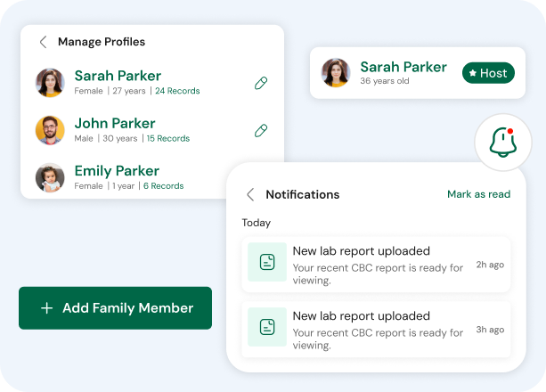
Task: Click 'Male' under John Parker
Action: 84,138
